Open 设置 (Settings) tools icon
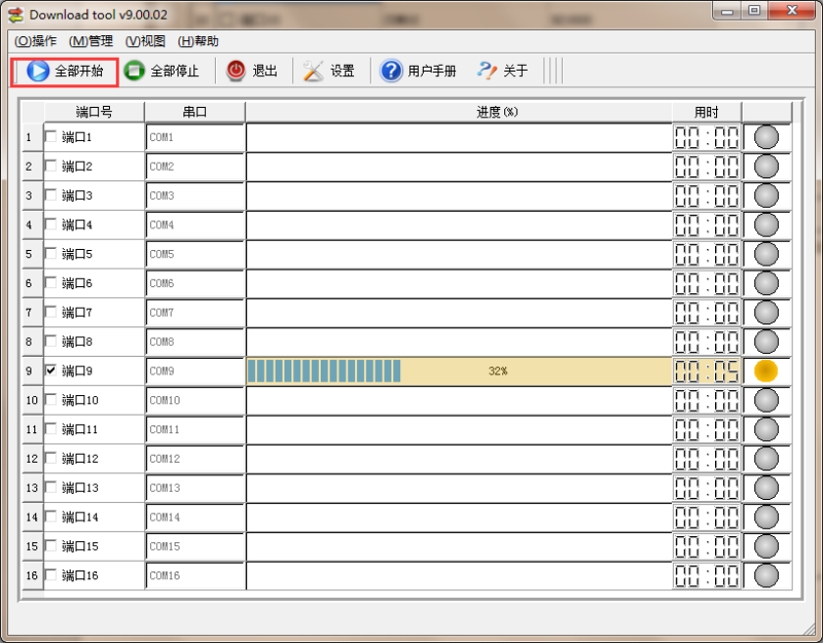The height and width of the screenshot is (644, 824). (313, 71)
